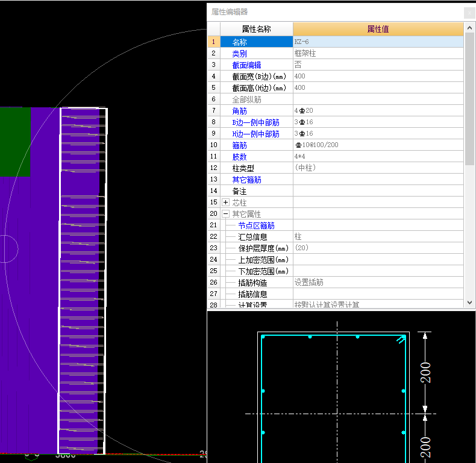Image resolution: width=476 pixels, height=463 pixels.
Task: Click the 其它箍筋 property label
Action: [x=246, y=180]
